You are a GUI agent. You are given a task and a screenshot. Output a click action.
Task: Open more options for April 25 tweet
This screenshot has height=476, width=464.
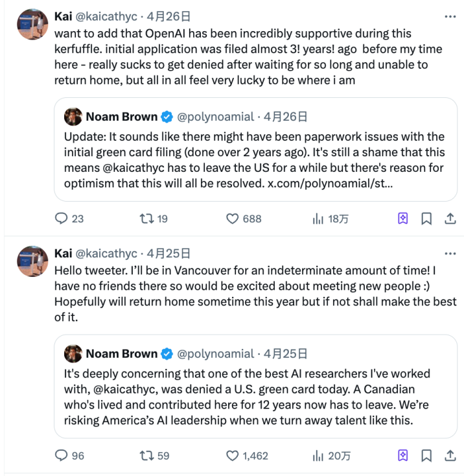point(450,253)
